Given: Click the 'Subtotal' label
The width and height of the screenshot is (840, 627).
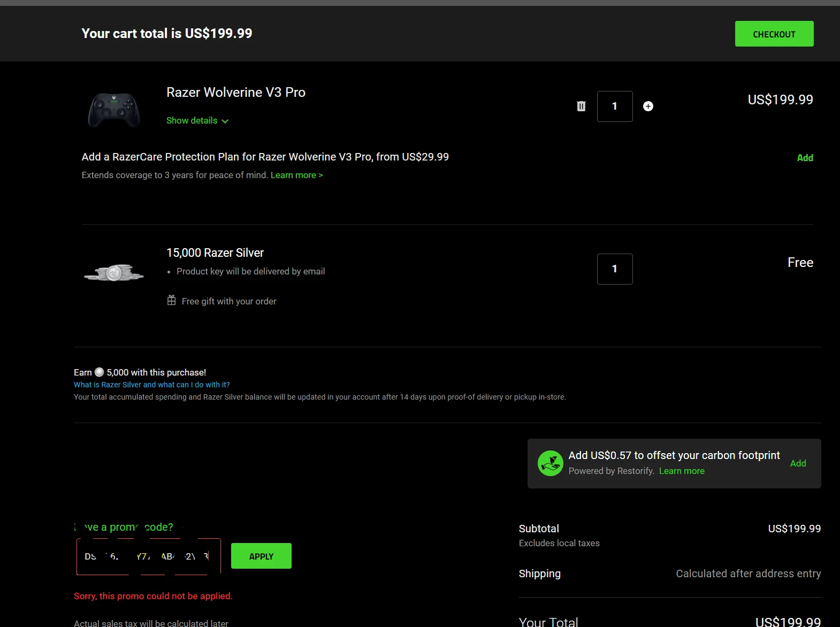Looking at the screenshot, I should (539, 529).
